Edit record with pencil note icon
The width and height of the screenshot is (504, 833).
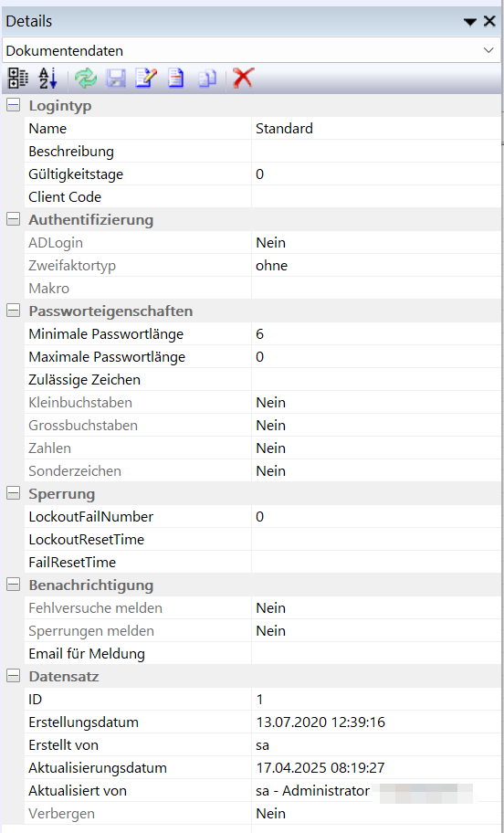[x=146, y=79]
